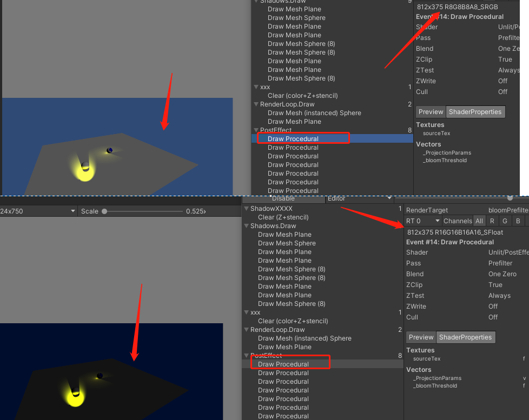Image resolution: width=529 pixels, height=420 pixels.
Task: Select Draw Mesh Sphere without (8) in lower debugger
Action: 287,243
